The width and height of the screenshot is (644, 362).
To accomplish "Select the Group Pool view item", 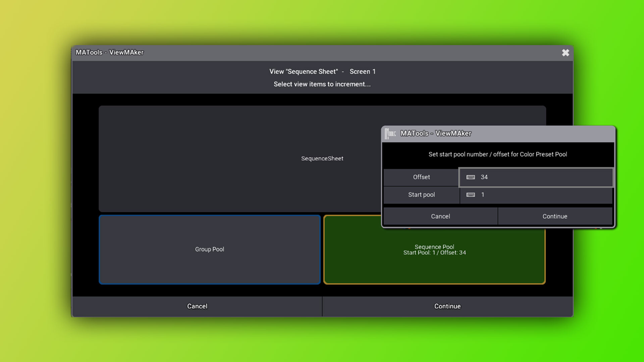I will [210, 249].
